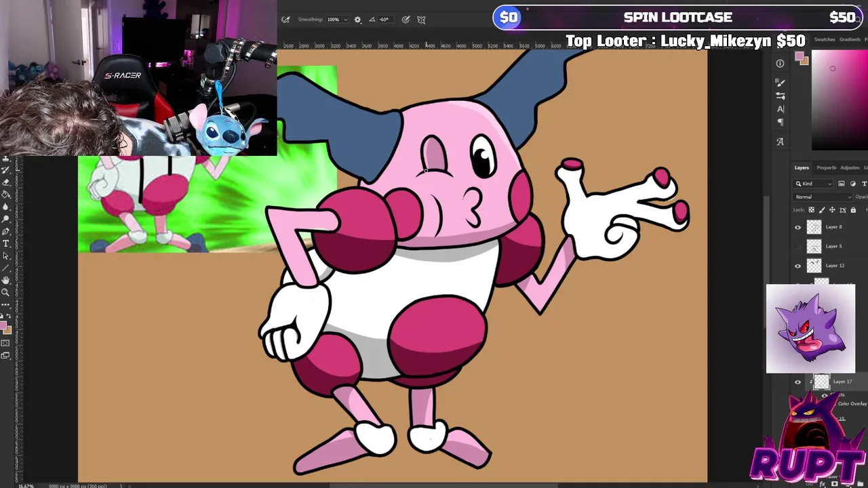Open smoothing options gear

tap(357, 20)
